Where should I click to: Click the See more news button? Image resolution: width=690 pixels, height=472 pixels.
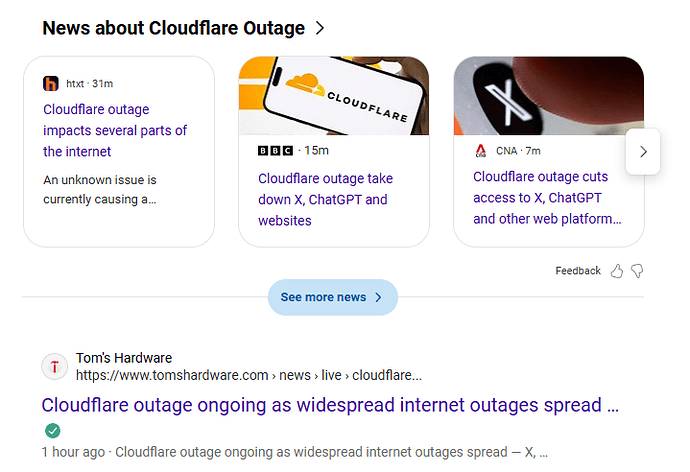click(x=332, y=297)
